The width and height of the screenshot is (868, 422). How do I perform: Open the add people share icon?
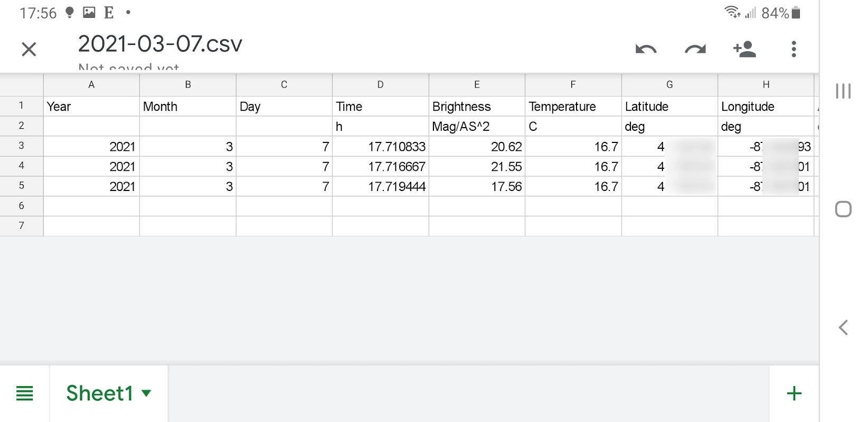tap(744, 50)
